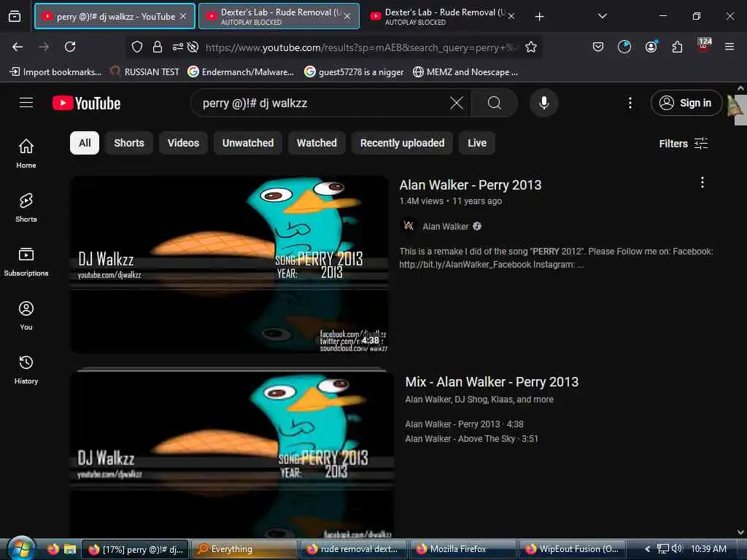Open the volume tray icon
This screenshot has height=560, width=747.
(x=676, y=549)
